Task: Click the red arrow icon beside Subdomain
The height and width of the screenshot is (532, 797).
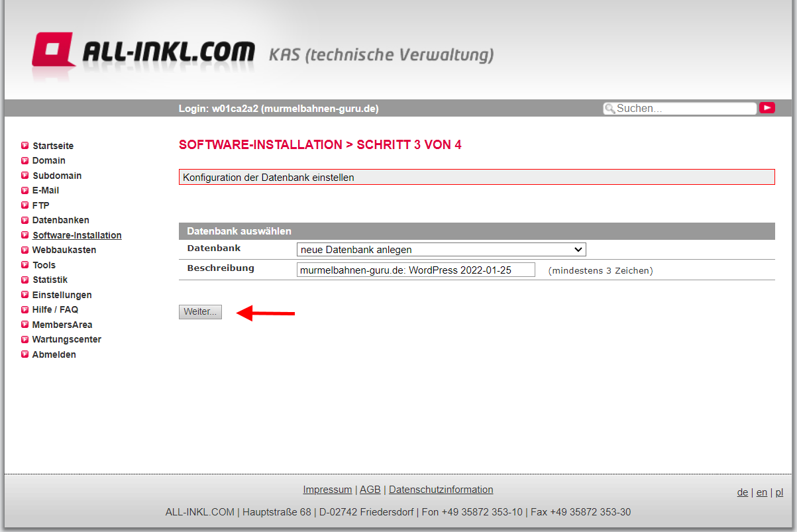Action: [x=25, y=176]
